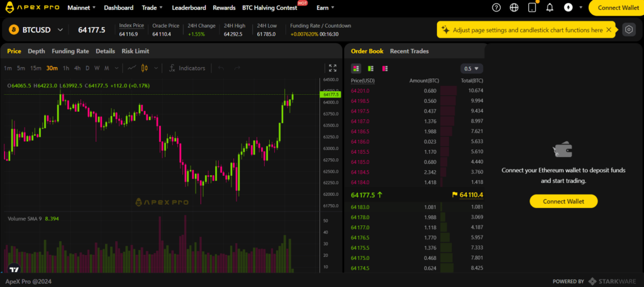Click bid price 64176.5 row
This screenshot has height=287, width=644.
click(417, 237)
